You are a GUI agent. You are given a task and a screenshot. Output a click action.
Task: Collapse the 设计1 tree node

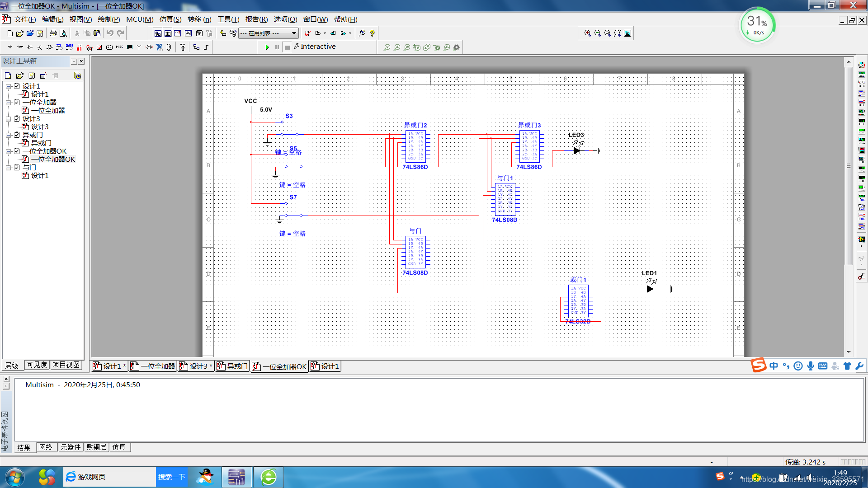pos(9,86)
